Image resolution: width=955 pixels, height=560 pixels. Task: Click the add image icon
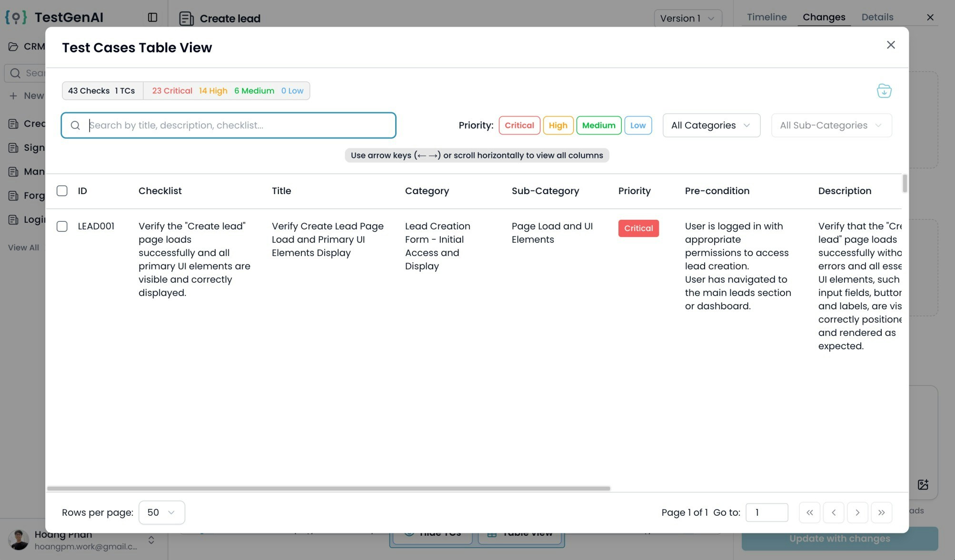pos(923,485)
